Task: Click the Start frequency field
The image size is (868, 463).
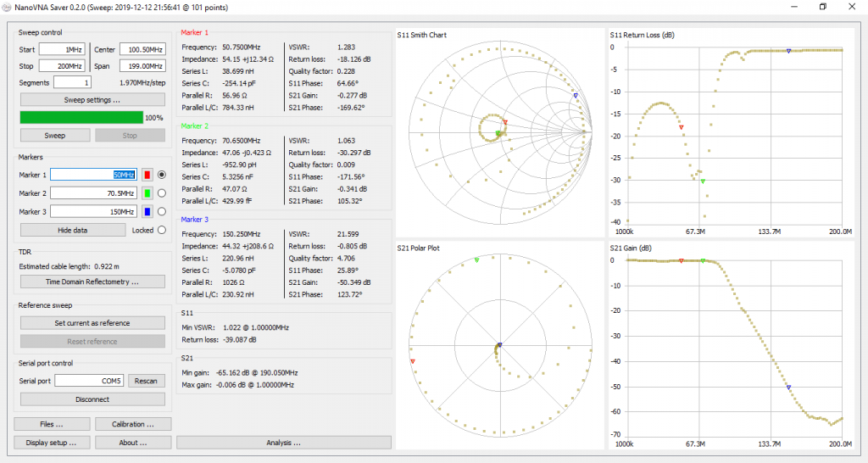Action: point(61,49)
